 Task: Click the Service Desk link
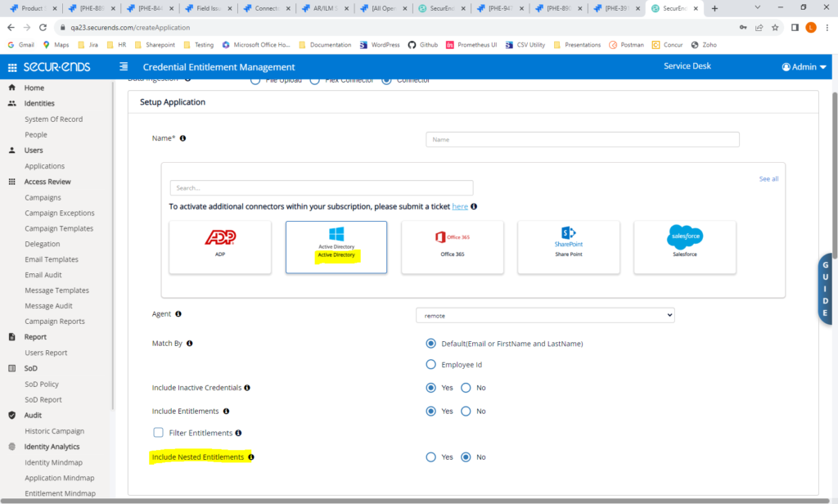click(x=687, y=66)
